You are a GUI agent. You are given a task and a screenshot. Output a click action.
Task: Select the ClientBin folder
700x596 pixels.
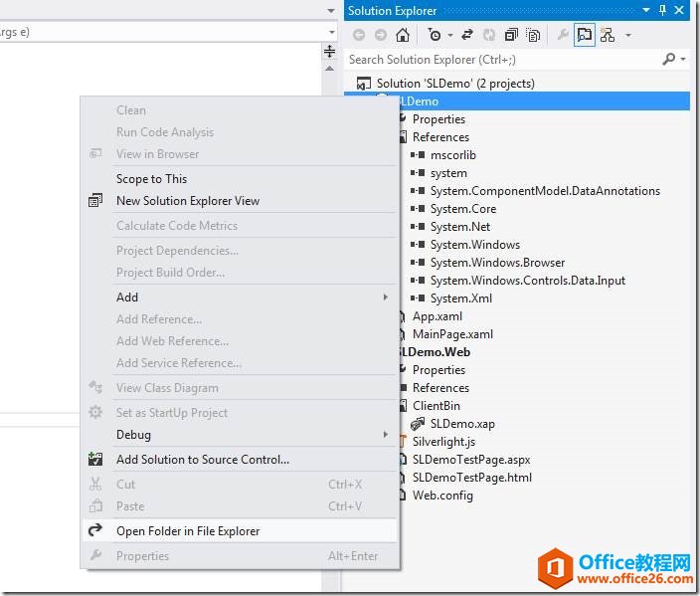click(437, 405)
